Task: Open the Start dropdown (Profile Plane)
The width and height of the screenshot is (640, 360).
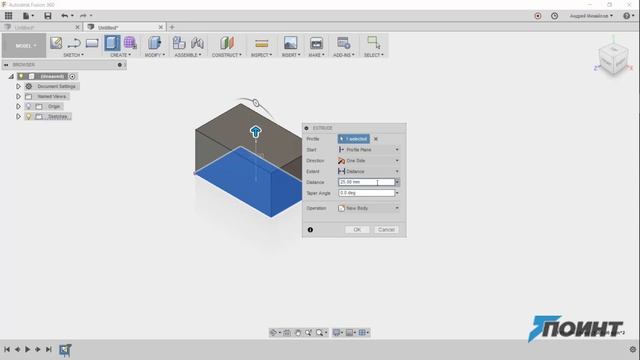Action: pos(369,150)
